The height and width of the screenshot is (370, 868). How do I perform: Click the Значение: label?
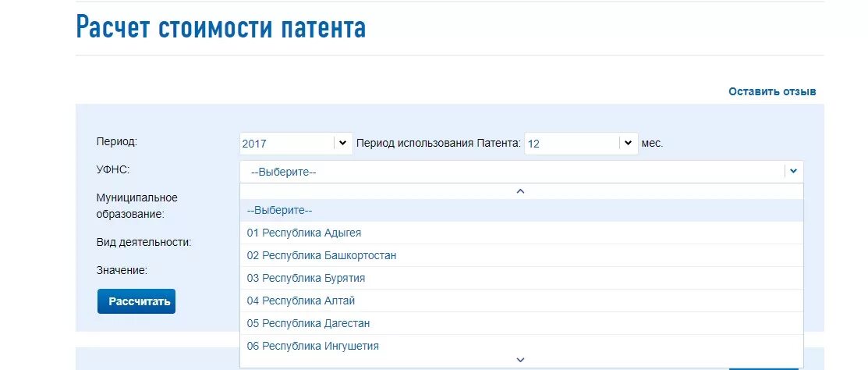[122, 270]
